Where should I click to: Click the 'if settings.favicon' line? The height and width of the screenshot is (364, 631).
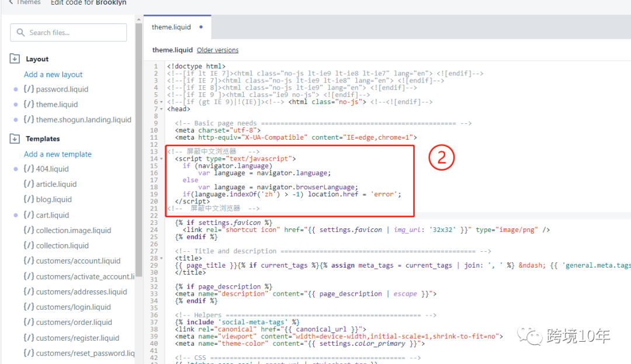(224, 223)
